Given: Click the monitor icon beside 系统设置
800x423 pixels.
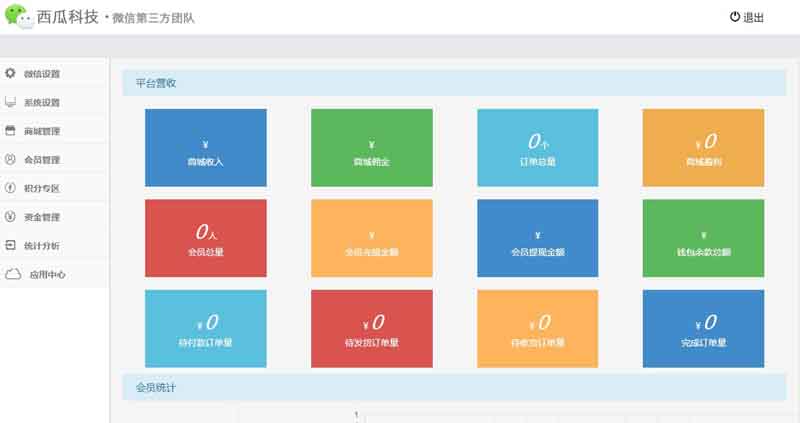Looking at the screenshot, I should [10, 102].
